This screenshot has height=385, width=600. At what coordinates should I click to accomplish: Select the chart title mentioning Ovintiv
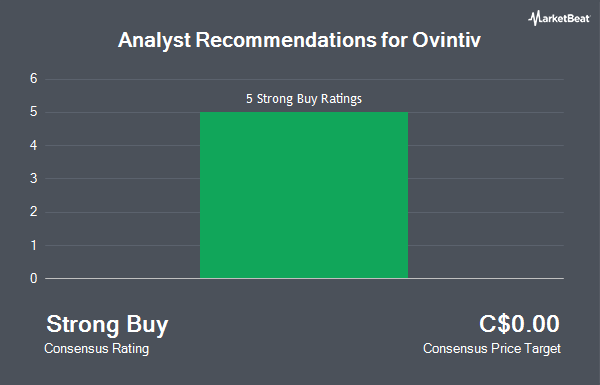[x=299, y=41]
